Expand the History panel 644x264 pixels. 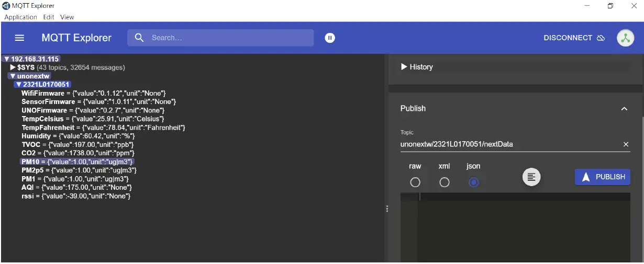coord(417,67)
